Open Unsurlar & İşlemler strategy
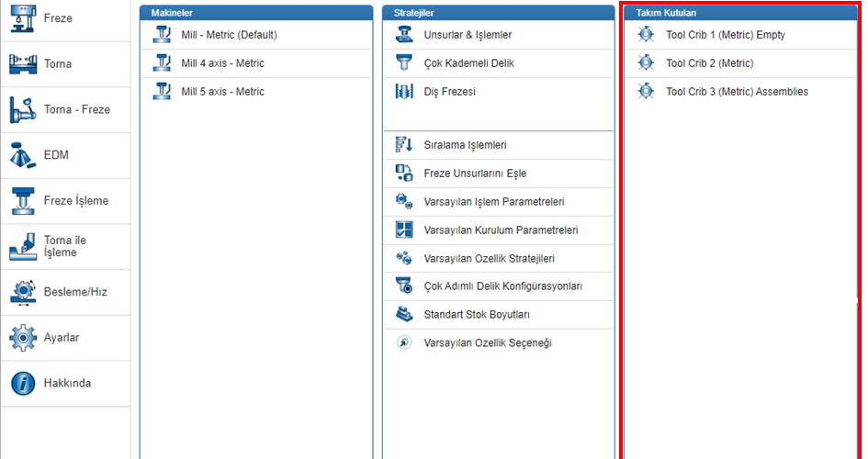Image resolution: width=868 pixels, height=459 pixels. (x=468, y=35)
